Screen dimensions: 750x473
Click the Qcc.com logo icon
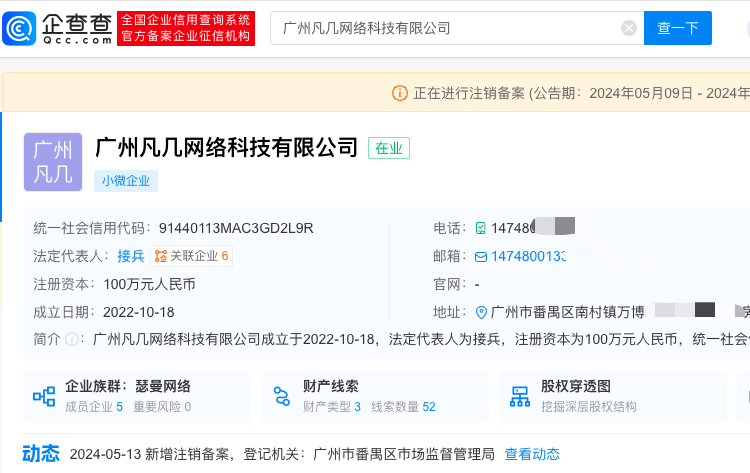coord(19,29)
